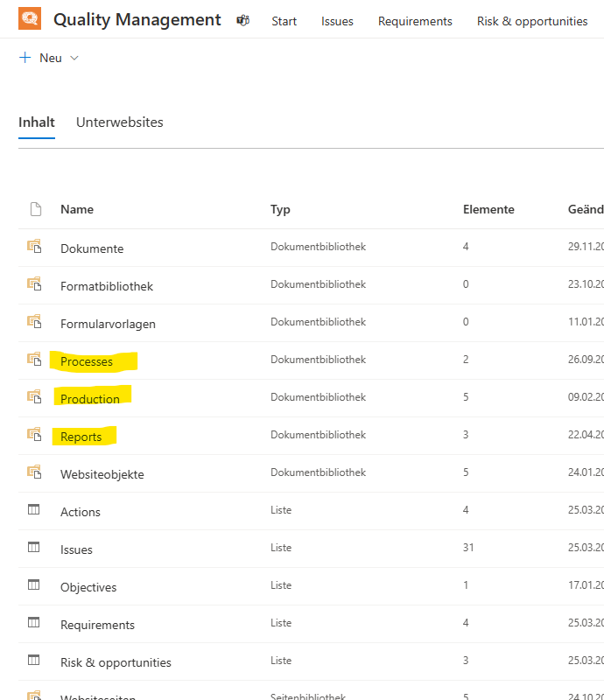Click the document library icon beside Dokumente

click(x=35, y=248)
